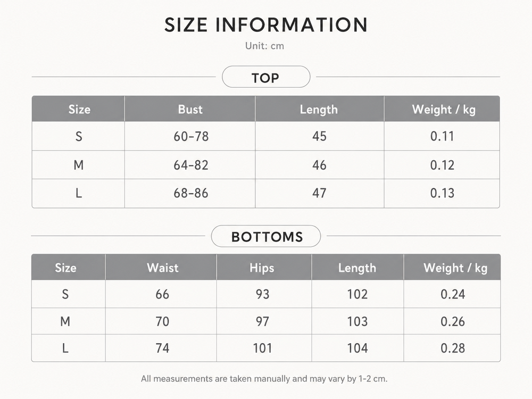Select the bottoms table Length header
The width and height of the screenshot is (532, 399).
coord(358,268)
